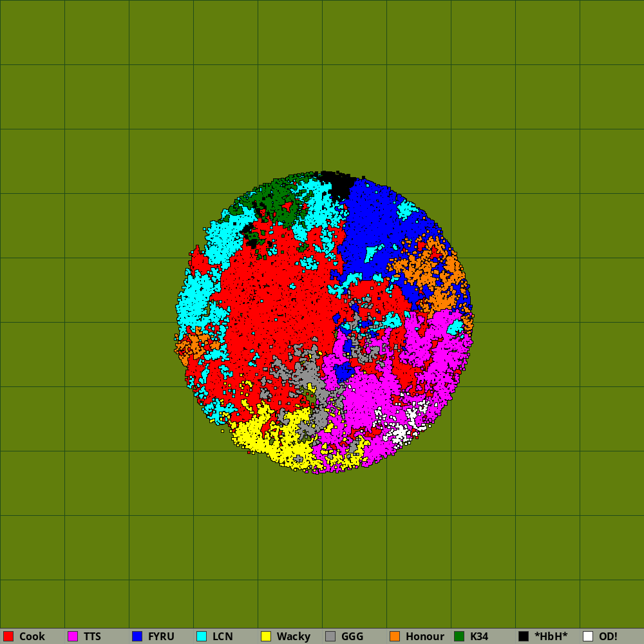This screenshot has width=644, height=644.
Task: Select the K34 legend label
Action: click(x=479, y=636)
